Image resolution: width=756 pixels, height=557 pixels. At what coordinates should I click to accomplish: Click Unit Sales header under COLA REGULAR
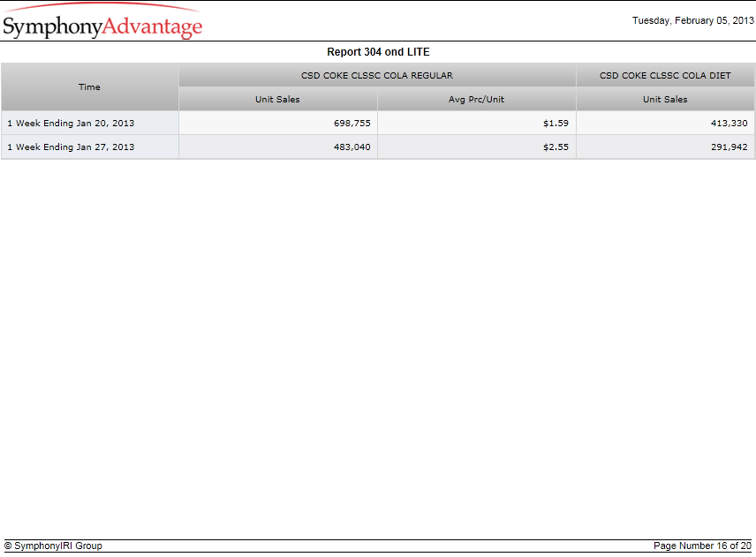tap(277, 99)
